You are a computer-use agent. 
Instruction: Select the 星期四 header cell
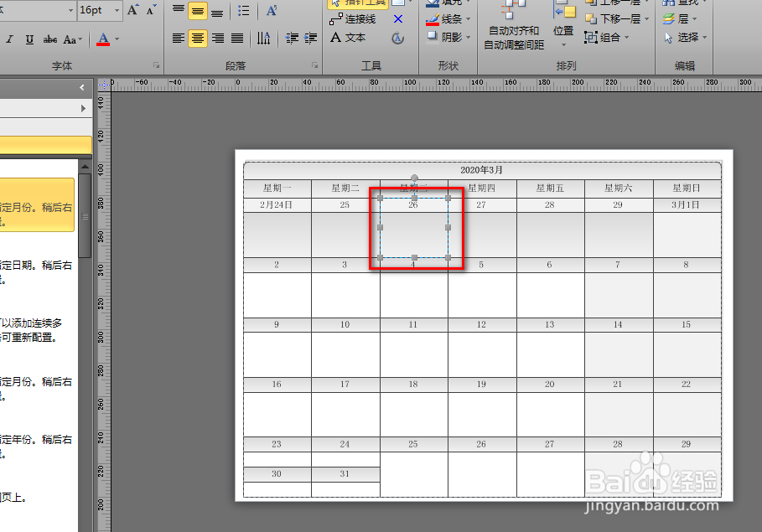482,189
